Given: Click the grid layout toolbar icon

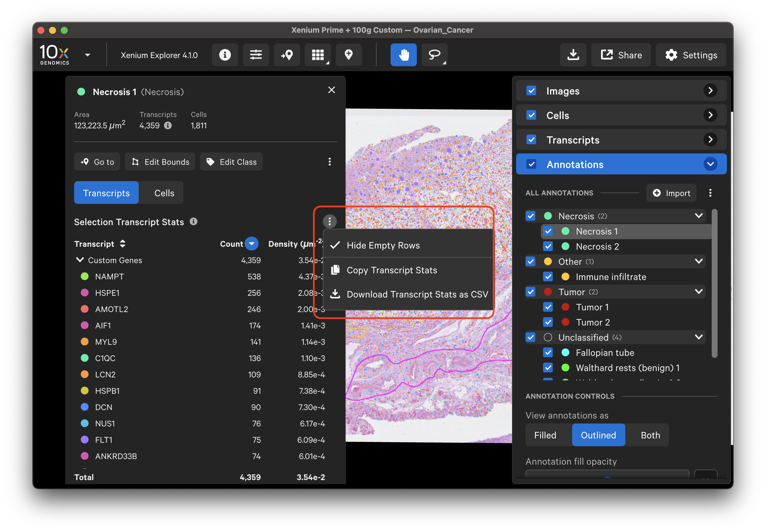Looking at the screenshot, I should point(317,55).
